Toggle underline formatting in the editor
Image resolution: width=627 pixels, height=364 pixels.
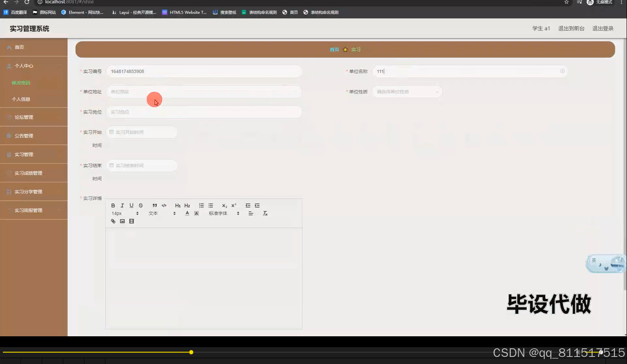click(x=132, y=206)
